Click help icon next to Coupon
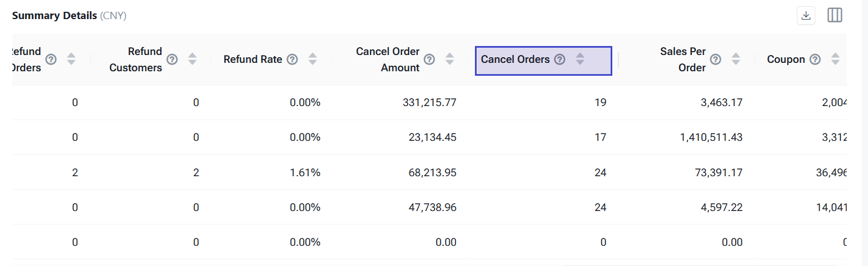 [x=815, y=59]
